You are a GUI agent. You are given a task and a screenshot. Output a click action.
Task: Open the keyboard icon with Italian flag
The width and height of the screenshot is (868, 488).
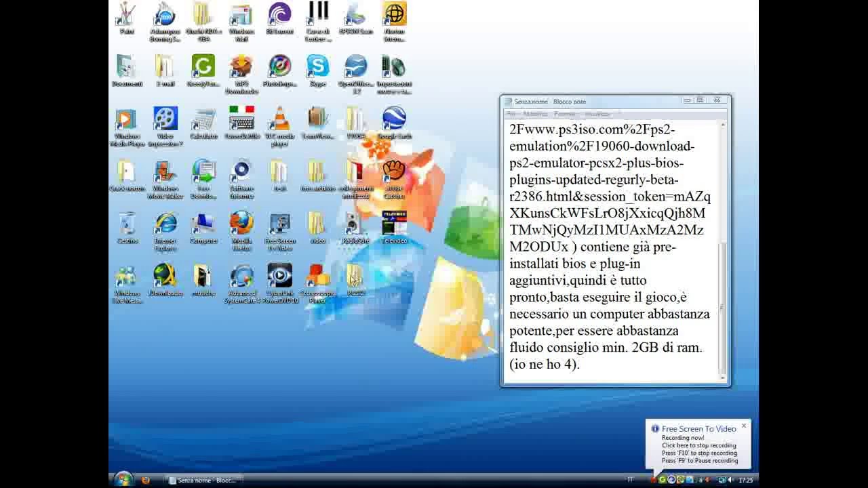[x=241, y=123]
